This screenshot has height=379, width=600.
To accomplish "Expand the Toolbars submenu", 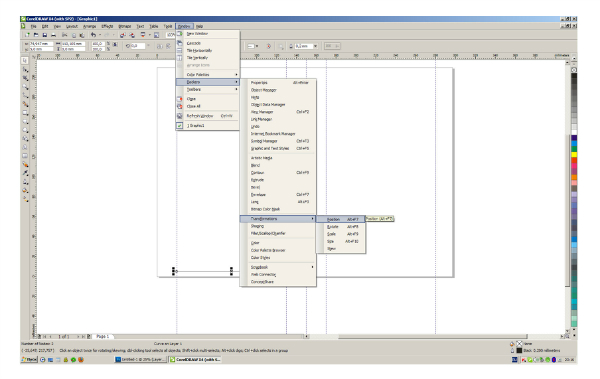I will [208, 89].
